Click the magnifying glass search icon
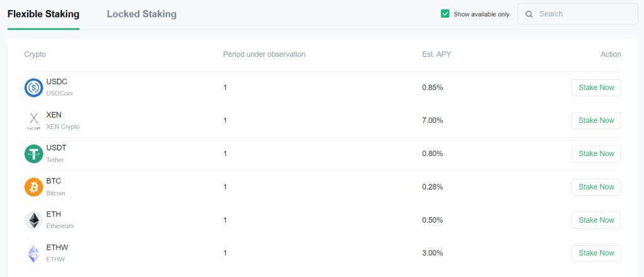This screenshot has width=644, height=277. click(x=529, y=14)
